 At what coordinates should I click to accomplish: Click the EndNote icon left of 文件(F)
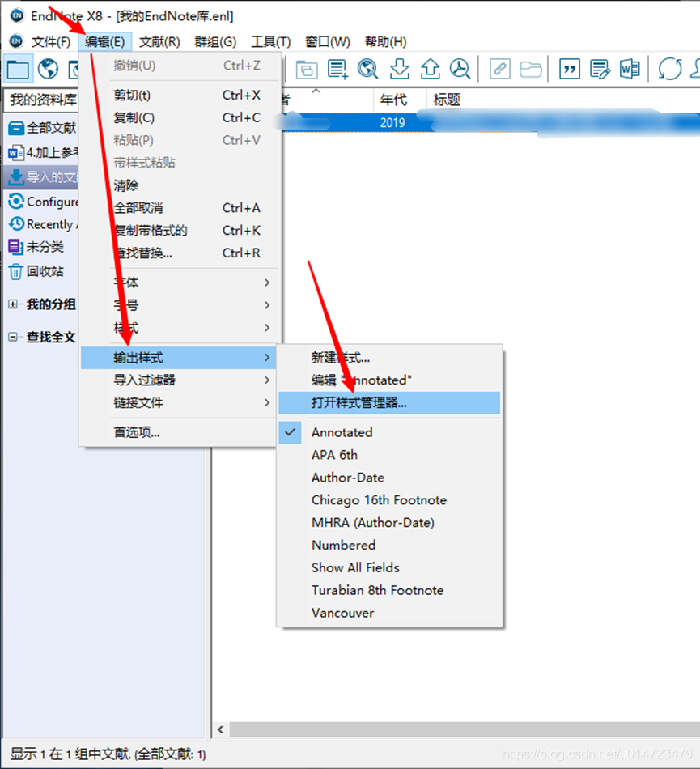(x=16, y=41)
